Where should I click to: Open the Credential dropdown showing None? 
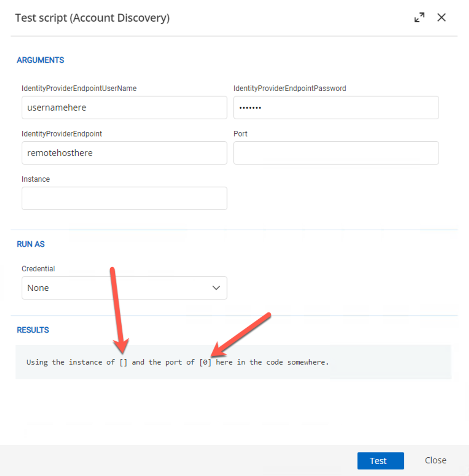124,288
